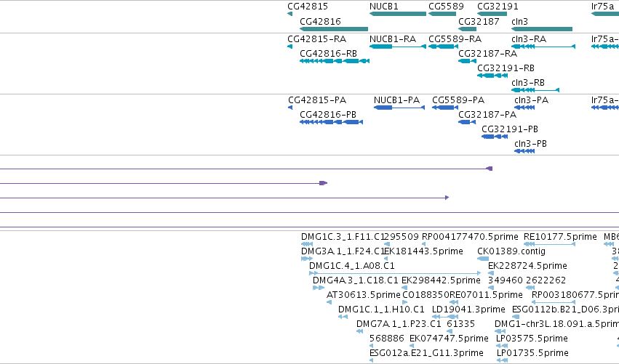The height and width of the screenshot is (364, 619).
Task: Select the blue CDS glyph under CG42816-PB
Action: coord(331,122)
